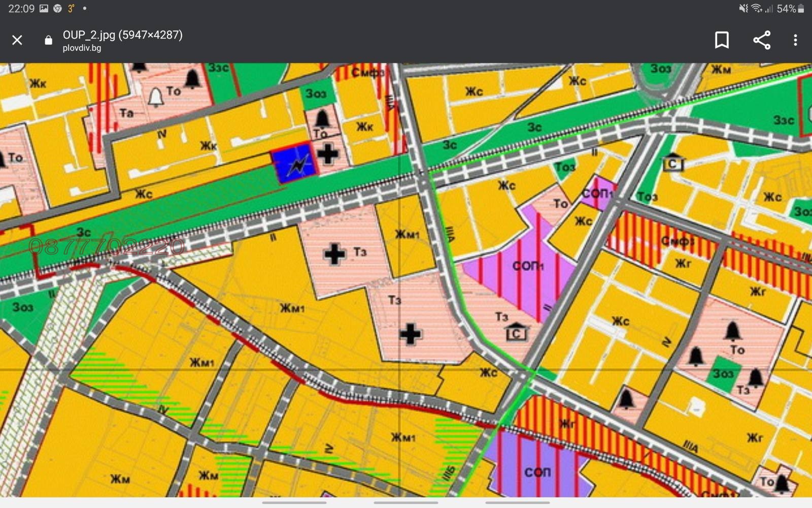Open the share options
Image resolution: width=812 pixels, height=508 pixels.
pos(761,40)
